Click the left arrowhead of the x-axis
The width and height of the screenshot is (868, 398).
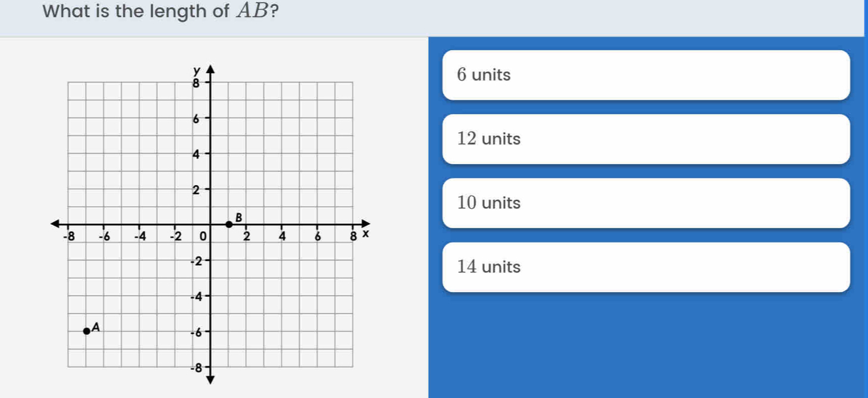(x=55, y=224)
